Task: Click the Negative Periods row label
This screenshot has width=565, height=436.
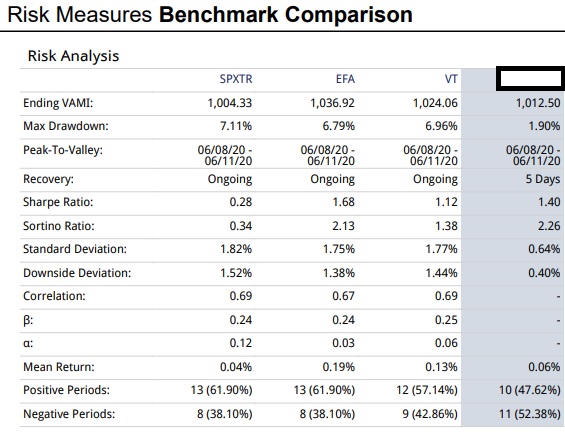Action: coord(69,414)
